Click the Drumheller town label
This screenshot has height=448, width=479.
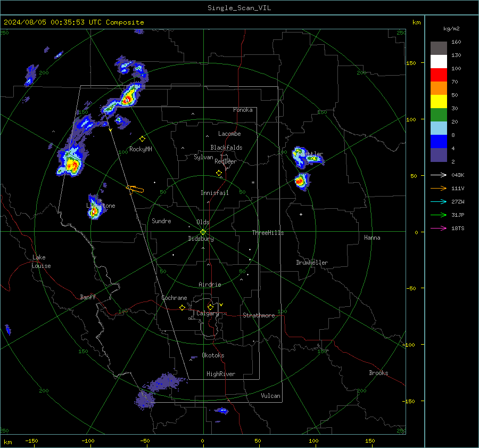point(312,263)
